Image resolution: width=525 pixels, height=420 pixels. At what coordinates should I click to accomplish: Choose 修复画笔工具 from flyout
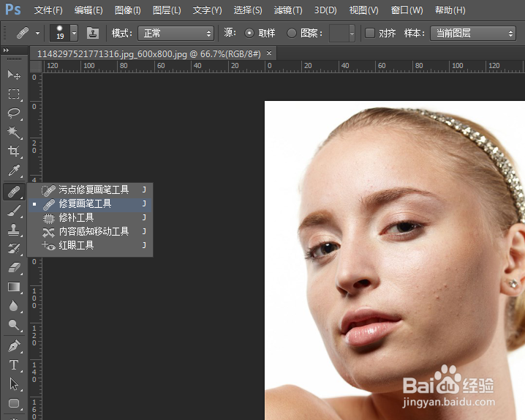tap(90, 204)
